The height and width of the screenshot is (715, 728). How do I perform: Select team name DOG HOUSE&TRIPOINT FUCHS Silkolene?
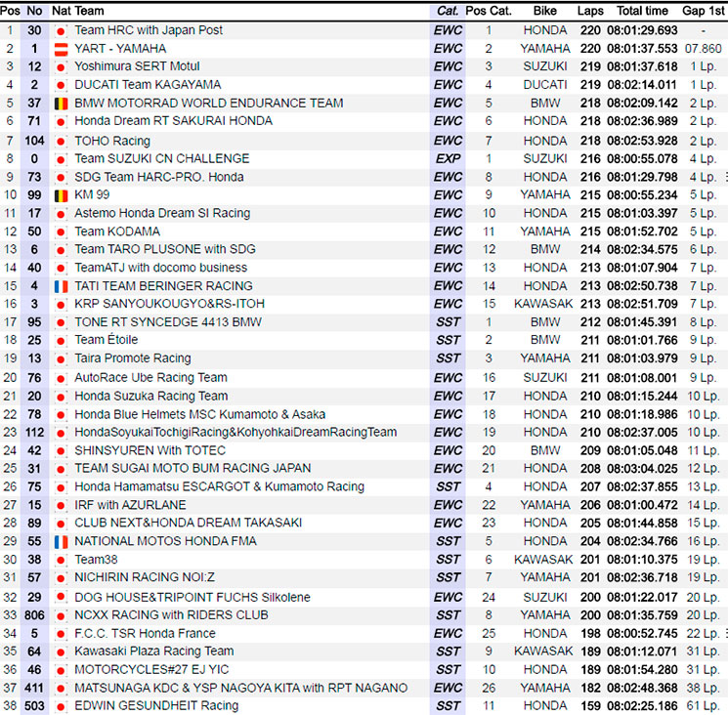tap(193, 598)
